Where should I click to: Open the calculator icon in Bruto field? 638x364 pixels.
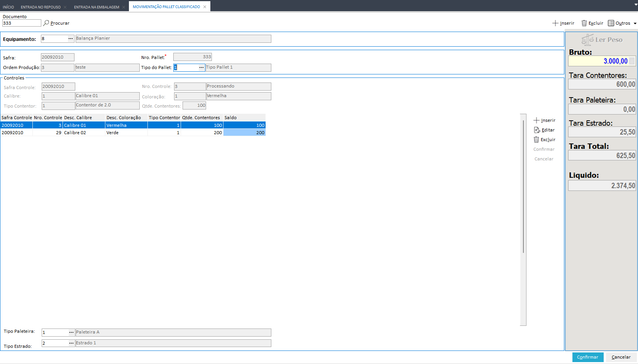[632, 61]
